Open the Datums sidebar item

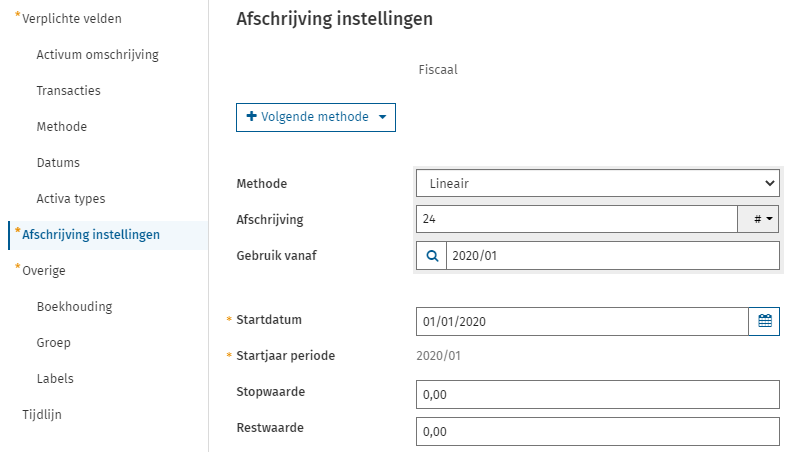(58, 163)
